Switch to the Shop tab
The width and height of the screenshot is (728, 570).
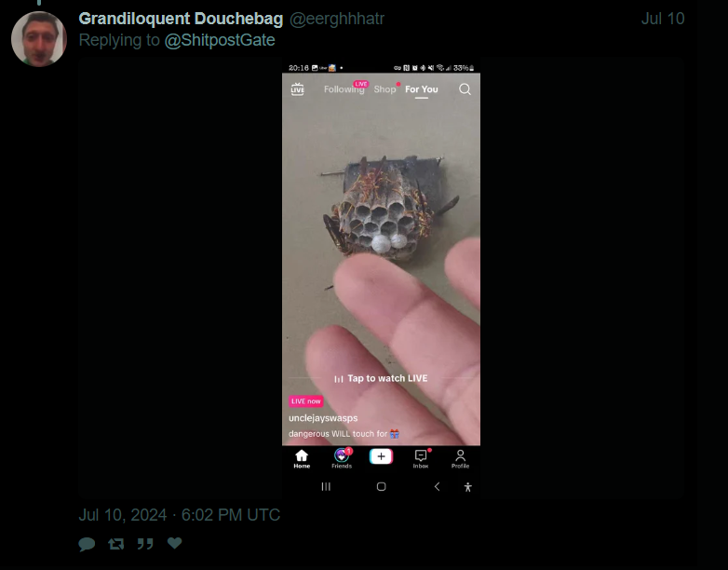[x=384, y=89]
